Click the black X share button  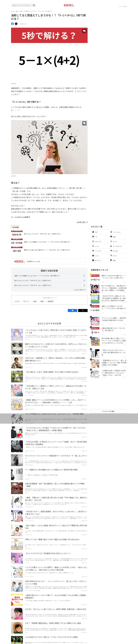point(83,311)
